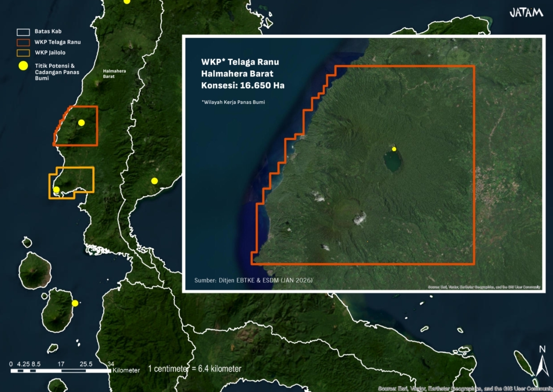Click the dark lake in the inset map

[x=393, y=162]
